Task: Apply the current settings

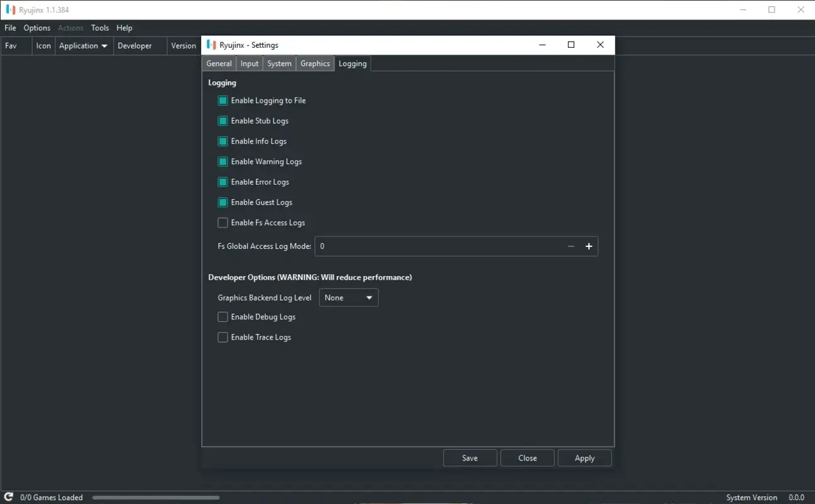Action: click(x=584, y=457)
